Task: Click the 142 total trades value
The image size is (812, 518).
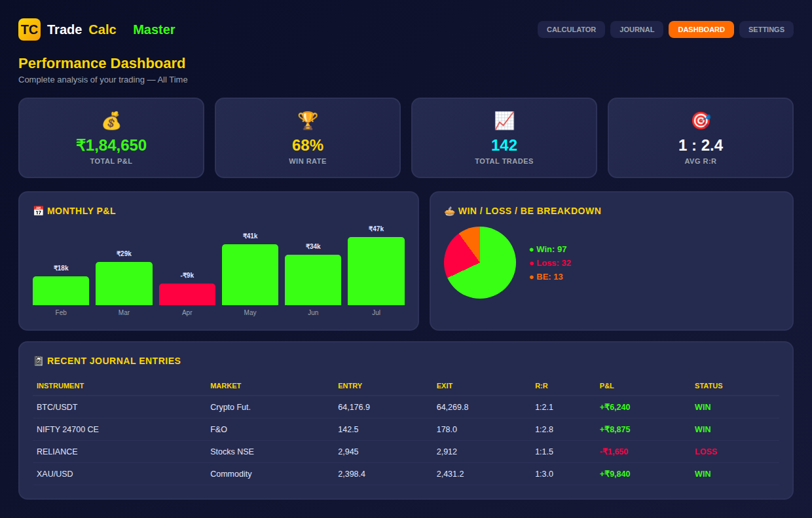Action: pos(504,145)
